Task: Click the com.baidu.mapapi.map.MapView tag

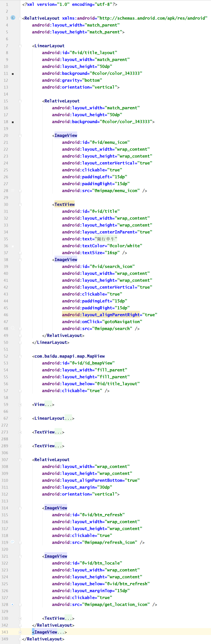Action: coord(70,356)
